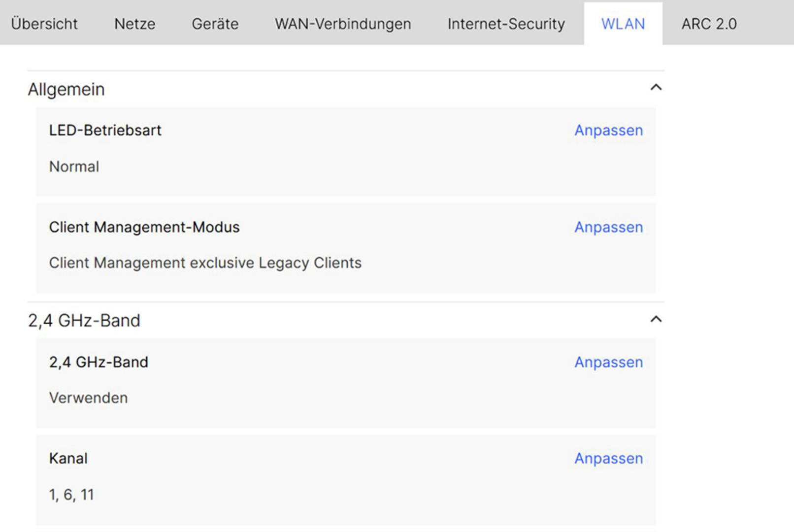794x532 pixels.
Task: Switch to the Netze tab
Action: (x=134, y=24)
